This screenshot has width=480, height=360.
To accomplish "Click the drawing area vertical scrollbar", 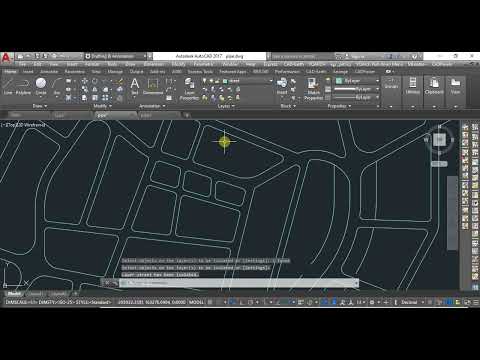I will click(452, 213).
